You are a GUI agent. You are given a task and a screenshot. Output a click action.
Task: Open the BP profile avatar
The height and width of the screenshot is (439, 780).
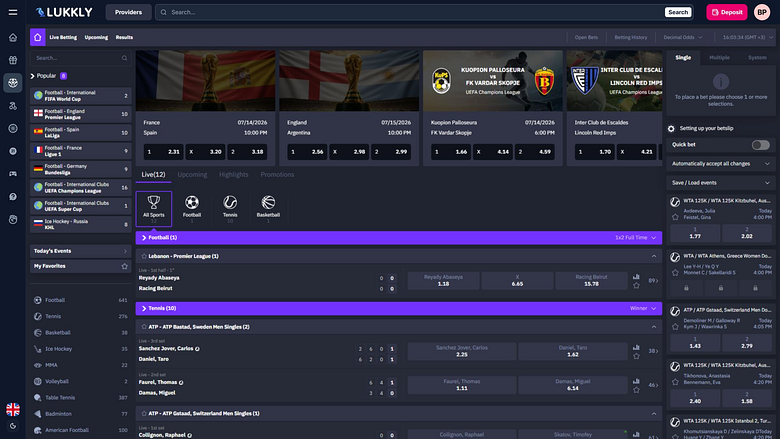pos(762,12)
